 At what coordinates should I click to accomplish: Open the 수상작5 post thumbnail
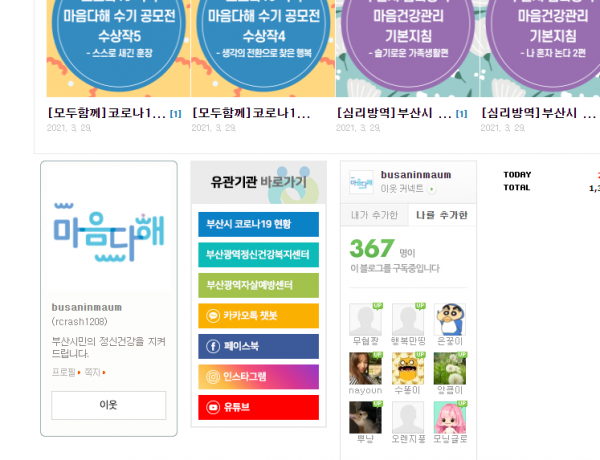(x=119, y=48)
